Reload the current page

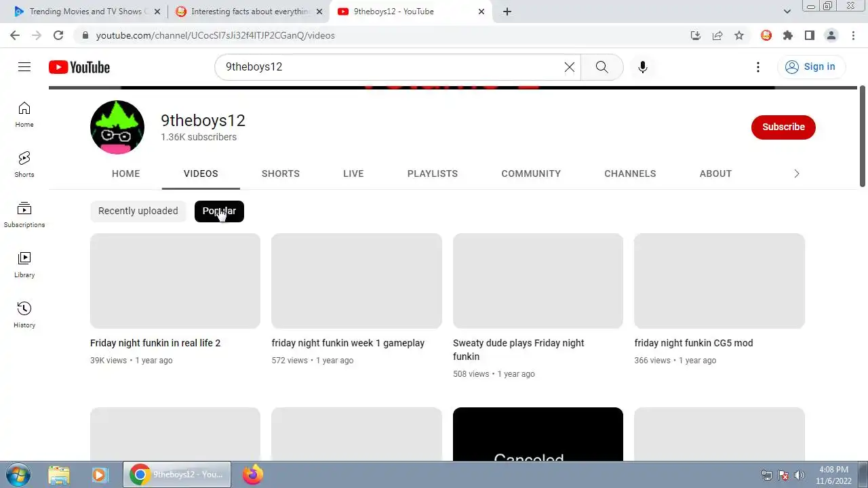[58, 35]
